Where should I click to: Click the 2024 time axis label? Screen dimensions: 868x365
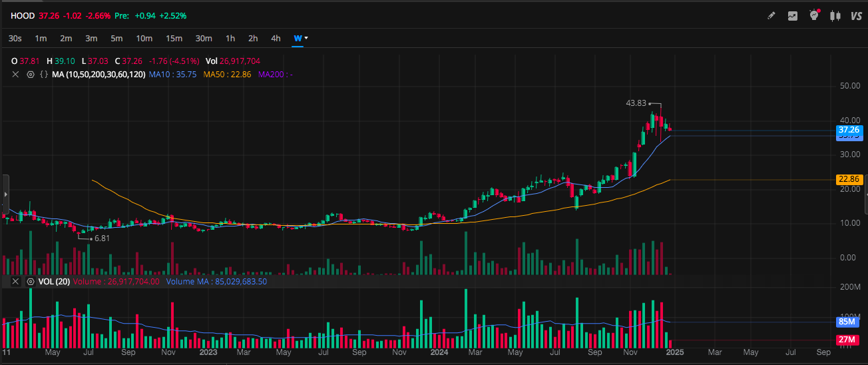coord(439,352)
